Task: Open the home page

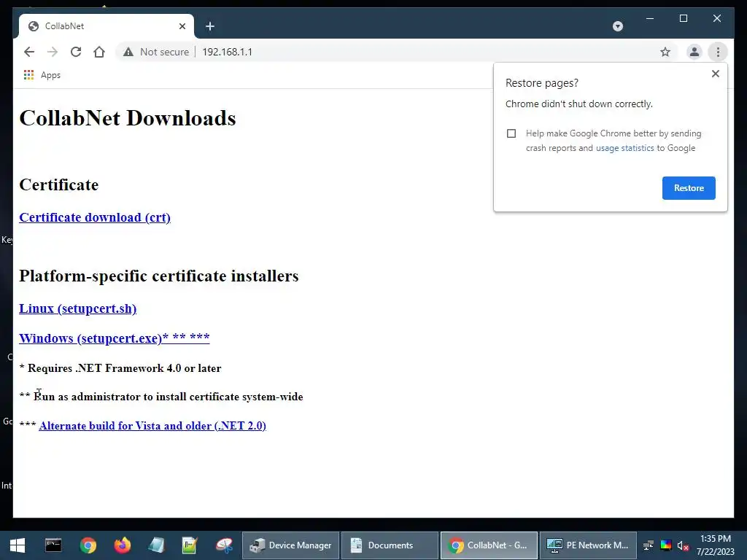Action: click(x=99, y=52)
